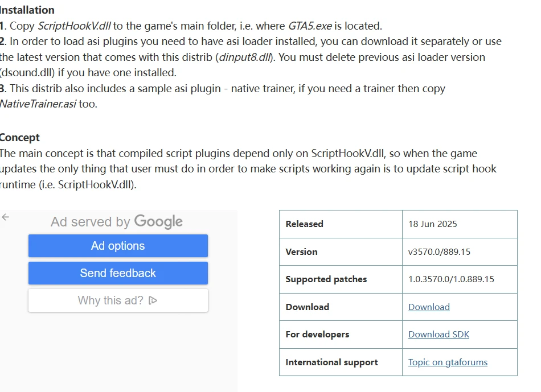The width and height of the screenshot is (541, 392).
Task: Click the Version row label
Action: click(301, 251)
